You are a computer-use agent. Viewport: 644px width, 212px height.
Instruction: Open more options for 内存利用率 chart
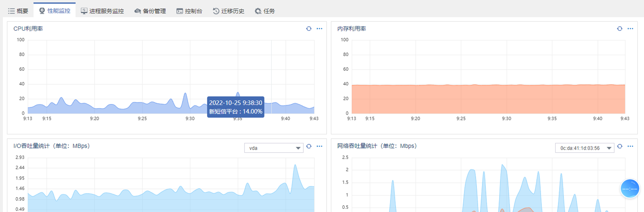coord(630,29)
